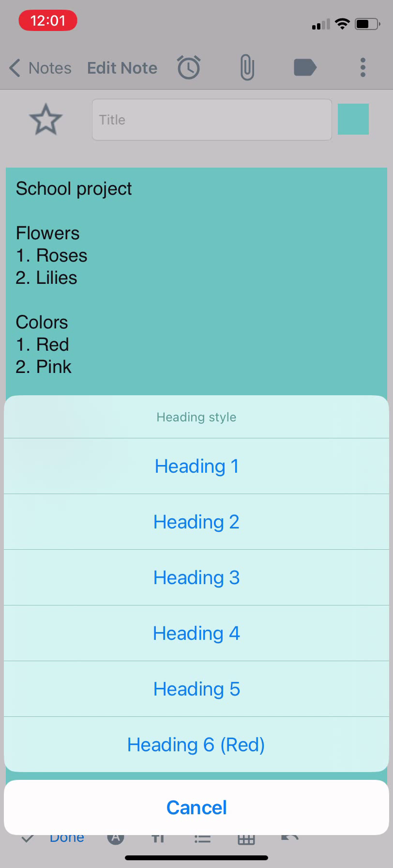Open the three-dot more options menu
This screenshot has width=393, height=868.
pos(363,67)
